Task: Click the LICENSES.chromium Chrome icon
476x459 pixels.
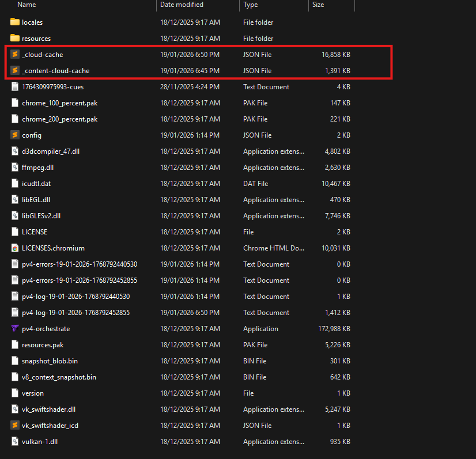Action: tap(15, 248)
